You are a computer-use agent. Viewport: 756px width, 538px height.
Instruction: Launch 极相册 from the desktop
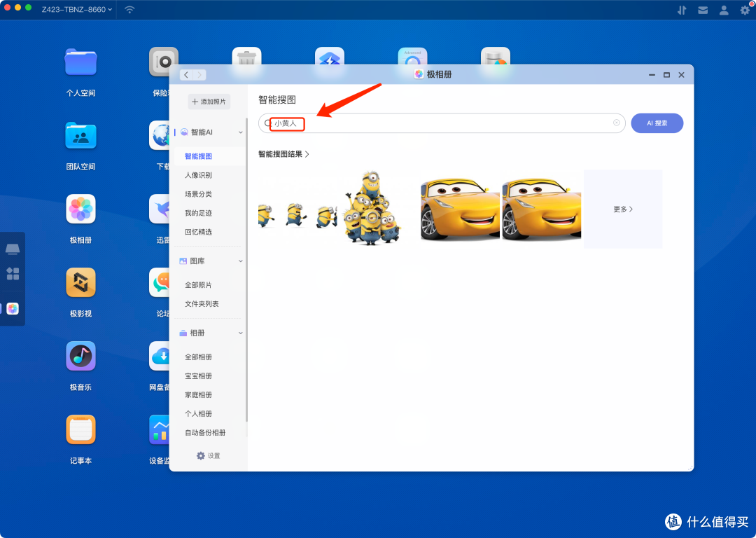click(x=80, y=209)
